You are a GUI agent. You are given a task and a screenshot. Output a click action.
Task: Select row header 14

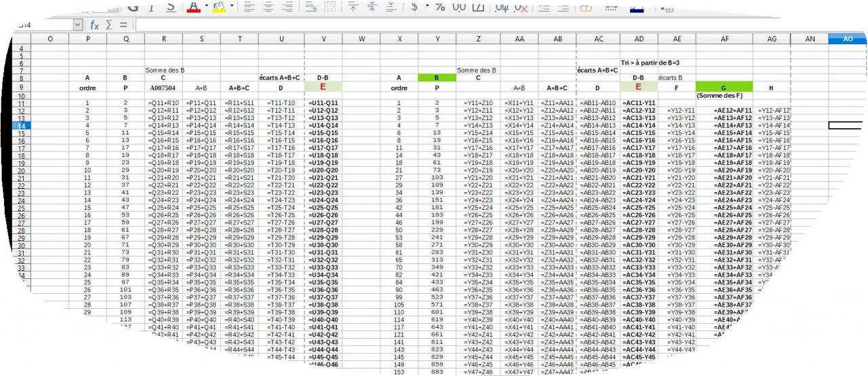(22, 126)
